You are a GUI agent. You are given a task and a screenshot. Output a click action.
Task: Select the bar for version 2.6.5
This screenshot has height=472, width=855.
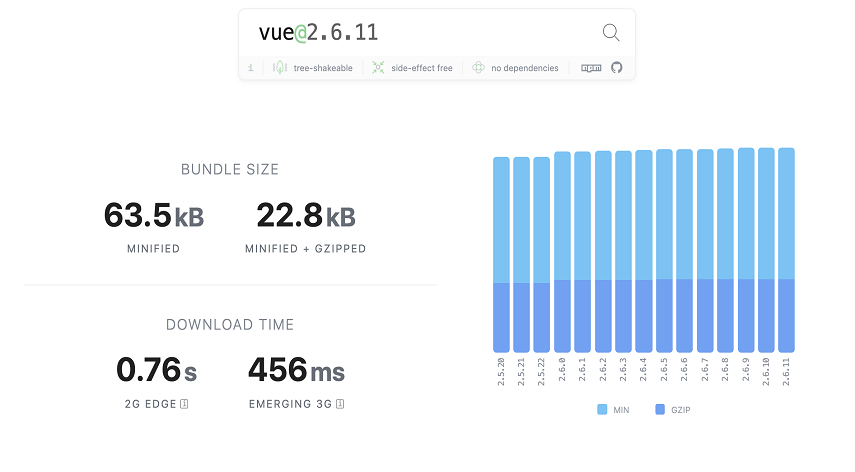664,251
